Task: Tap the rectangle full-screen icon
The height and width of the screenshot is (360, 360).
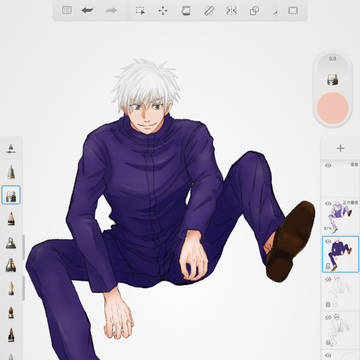Action: click(x=293, y=11)
